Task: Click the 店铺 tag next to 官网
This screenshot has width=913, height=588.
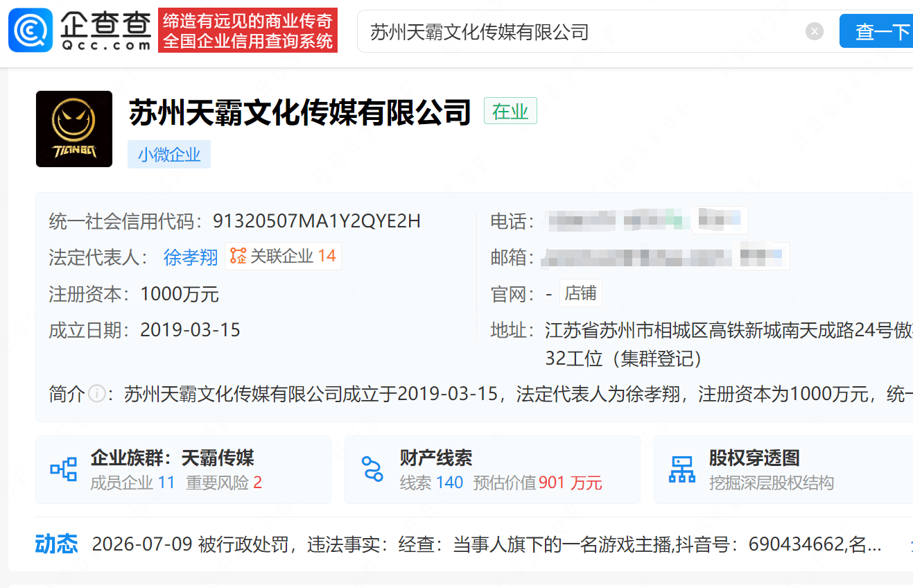Action: click(x=580, y=293)
